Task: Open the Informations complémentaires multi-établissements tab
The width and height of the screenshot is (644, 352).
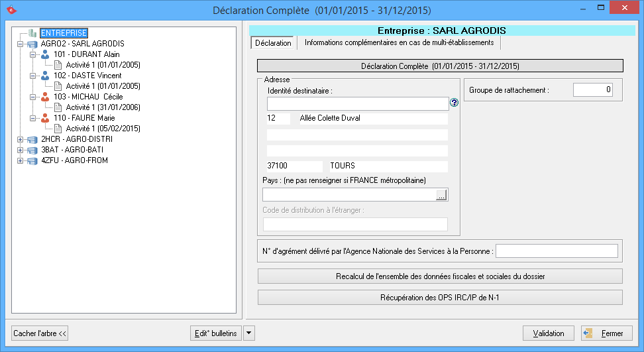Action: 399,43
